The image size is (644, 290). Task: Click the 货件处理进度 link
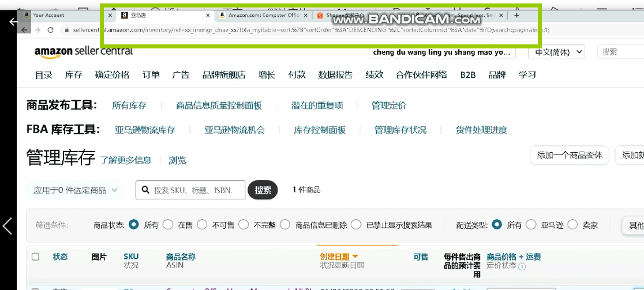pyautogui.click(x=481, y=130)
